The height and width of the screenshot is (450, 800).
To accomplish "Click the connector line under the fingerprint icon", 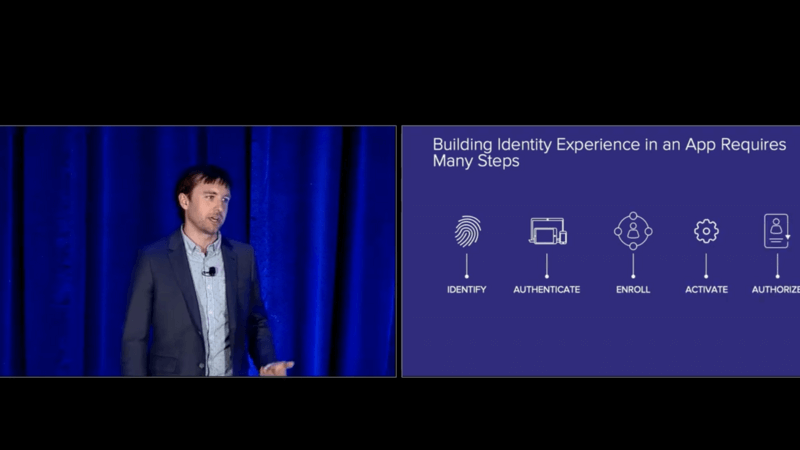I will [467, 266].
